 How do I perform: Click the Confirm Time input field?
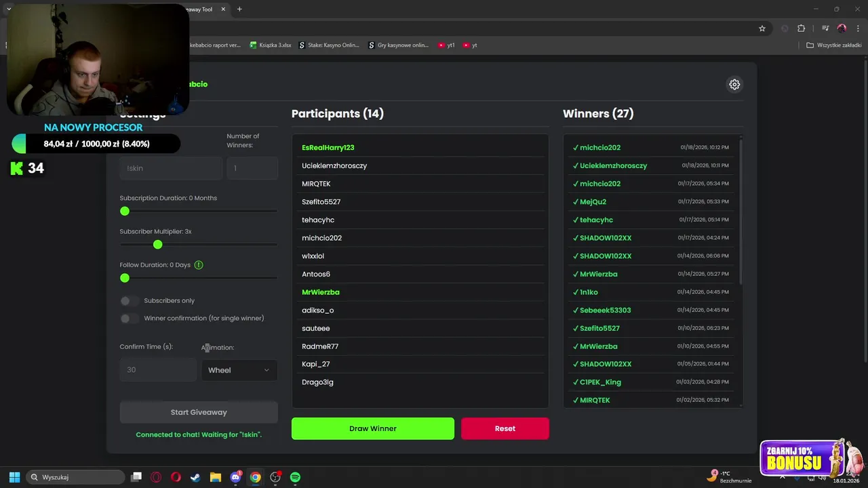[158, 370]
